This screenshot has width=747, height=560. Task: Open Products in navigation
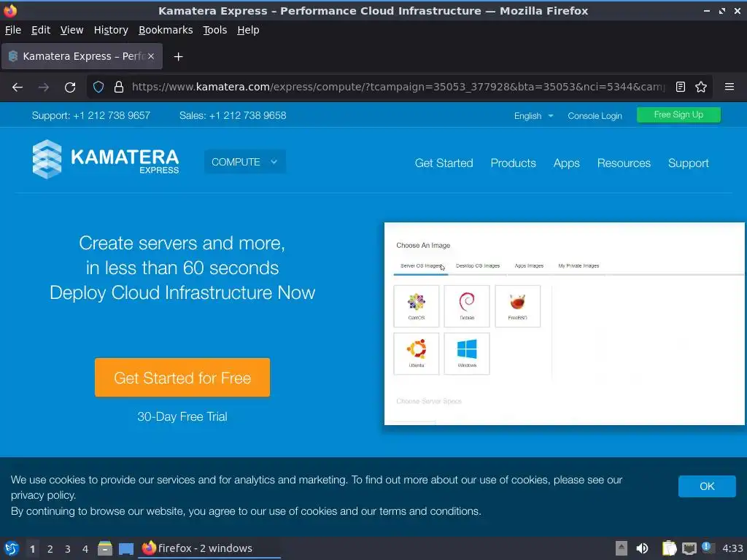pyautogui.click(x=513, y=163)
